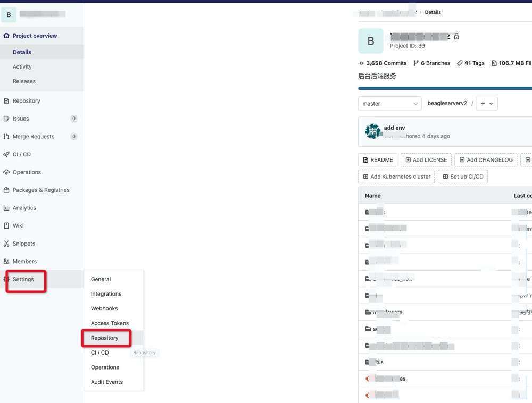Click the Issues icon in the sidebar

6,119
